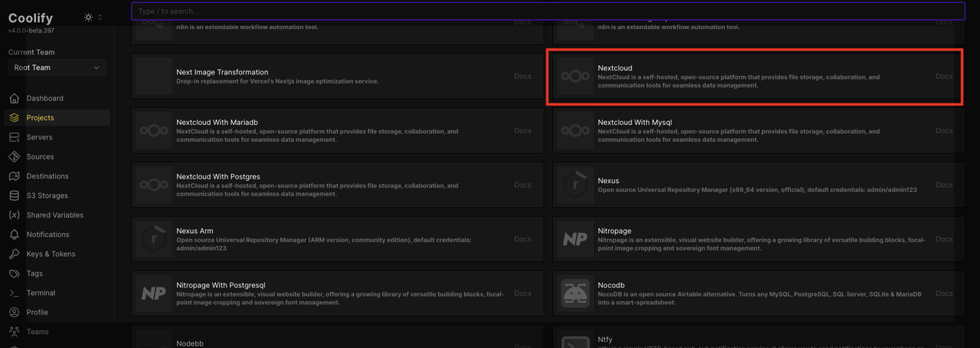Select Nitropage With Postgresql service
980x348 pixels.
tap(337, 294)
